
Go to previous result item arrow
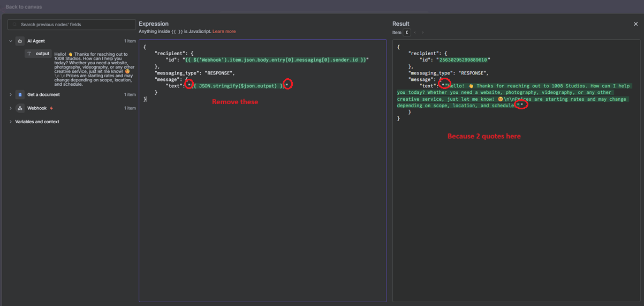415,33
